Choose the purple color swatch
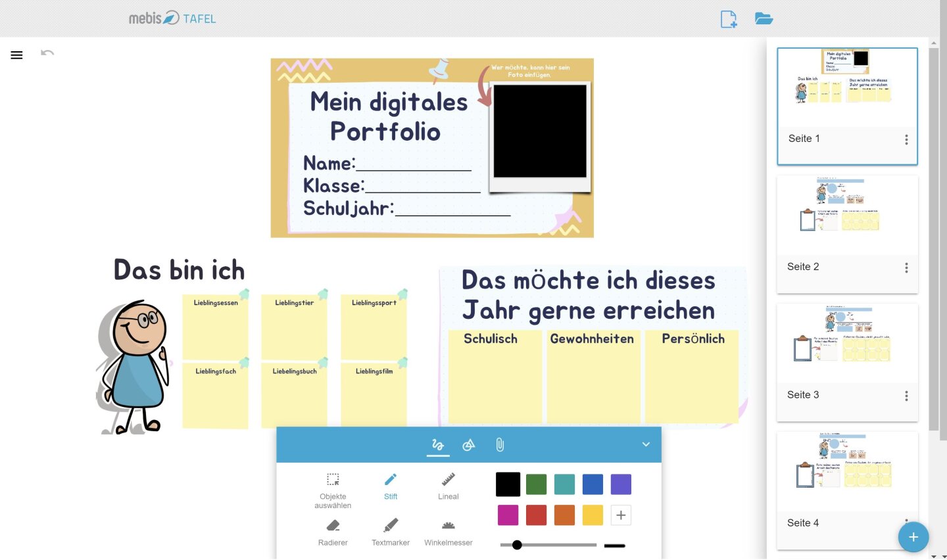The image size is (947, 560). (x=621, y=484)
